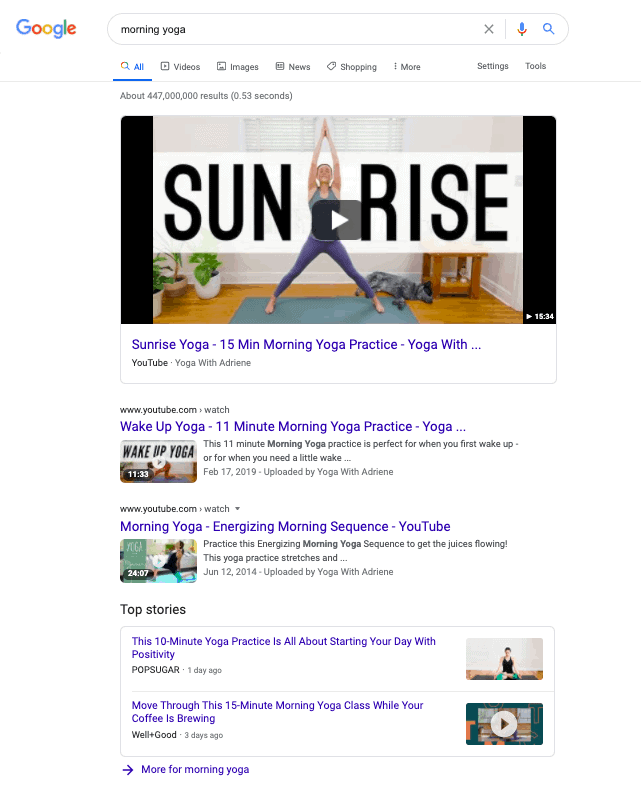Start voice search with microphone icon
The image size is (641, 793).
tap(522, 29)
